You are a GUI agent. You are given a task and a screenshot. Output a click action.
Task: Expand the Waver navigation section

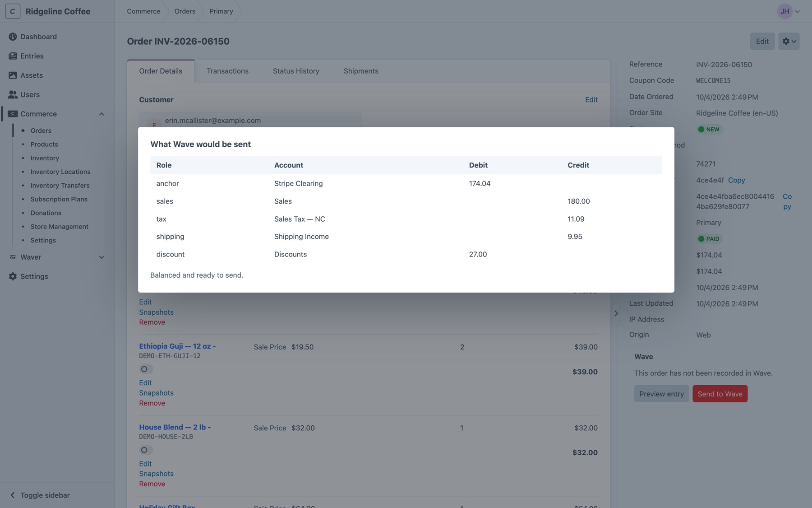pos(101,257)
